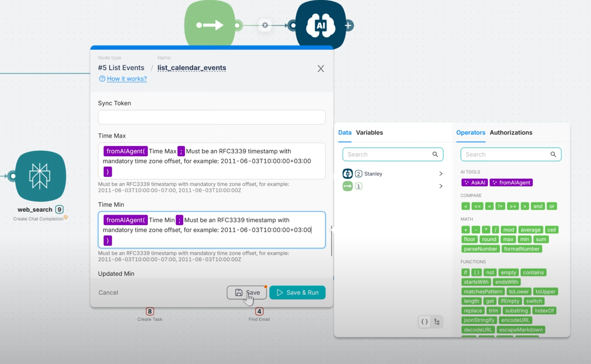This screenshot has width=591, height=364.
Task: Click the AI agent node icon
Action: pyautogui.click(x=320, y=25)
